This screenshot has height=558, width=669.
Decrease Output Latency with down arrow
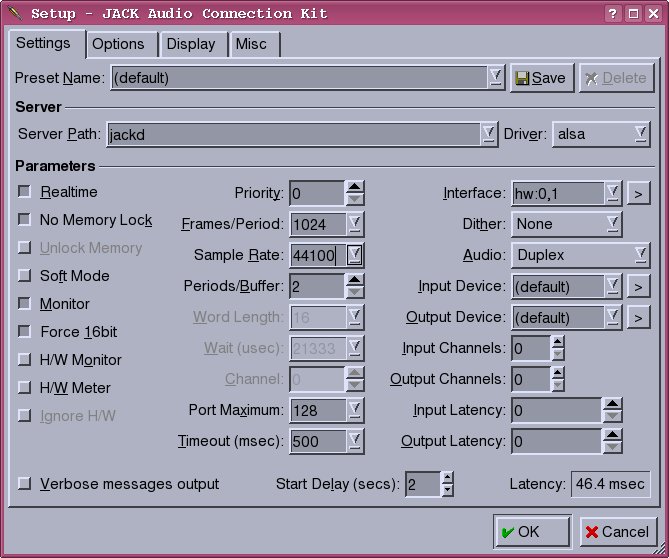click(612, 448)
